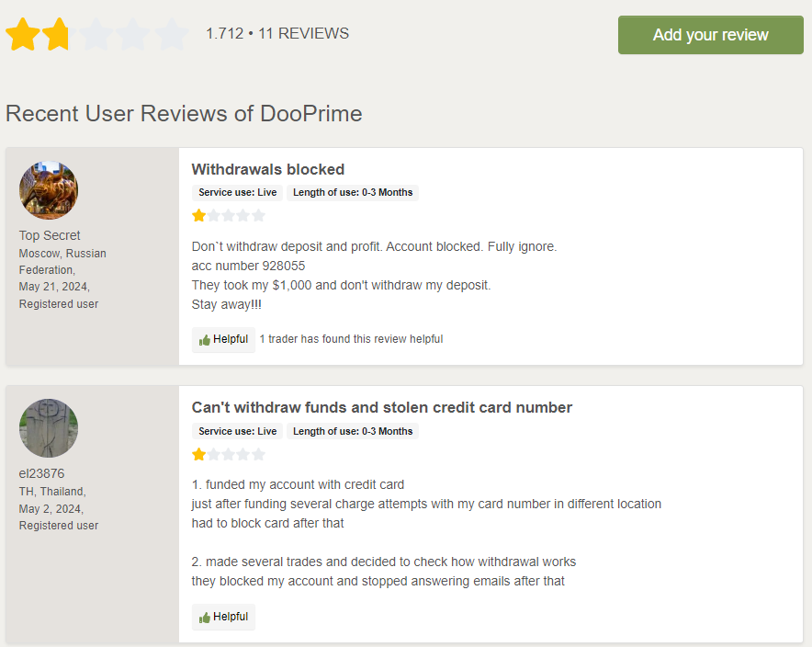The width and height of the screenshot is (812, 647).
Task: Click the 'May 2, 2024,' date
Action: click(x=51, y=509)
